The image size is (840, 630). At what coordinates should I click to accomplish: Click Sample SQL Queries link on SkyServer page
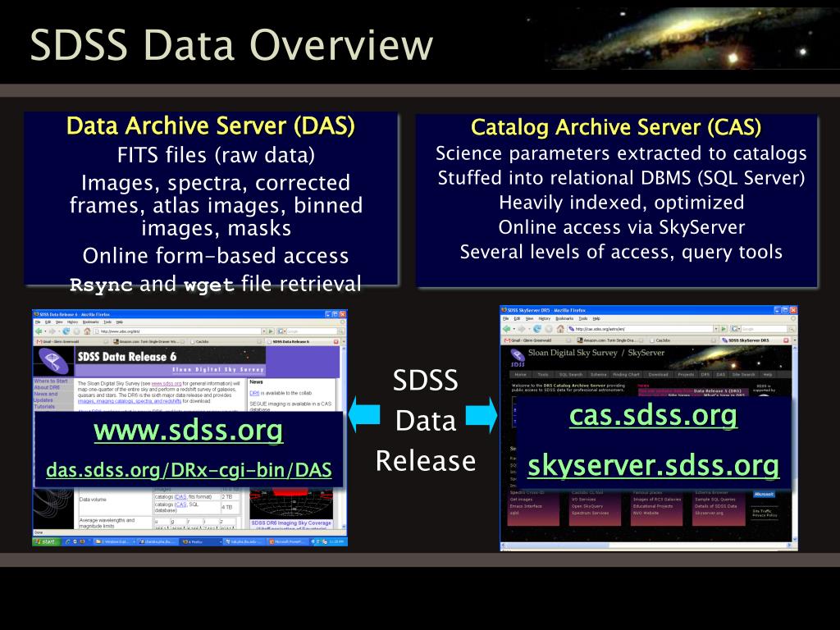pyautogui.click(x=715, y=499)
